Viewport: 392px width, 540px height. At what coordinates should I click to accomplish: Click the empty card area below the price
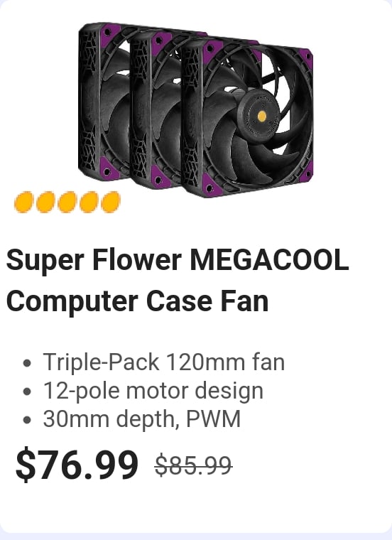196,506
